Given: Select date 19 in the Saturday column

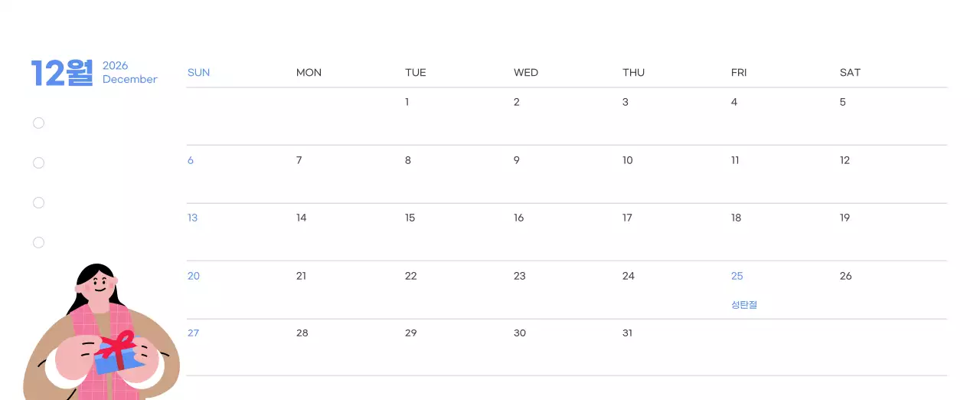Looking at the screenshot, I should click(x=845, y=218).
